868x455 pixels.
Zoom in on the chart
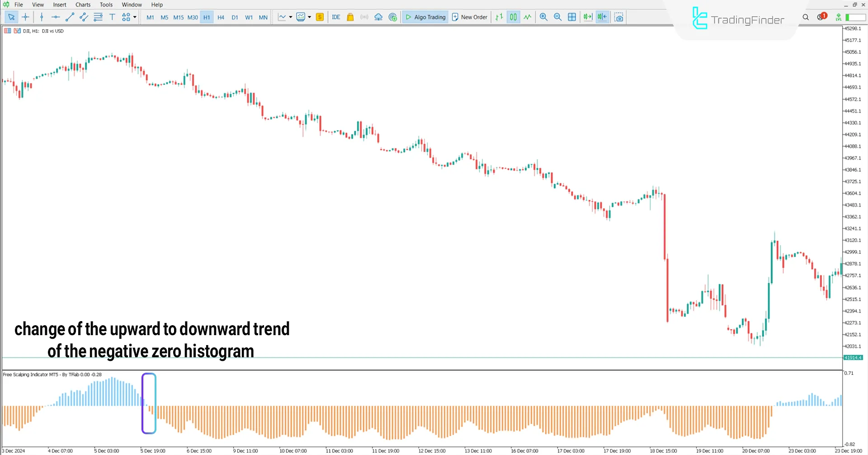pos(543,17)
